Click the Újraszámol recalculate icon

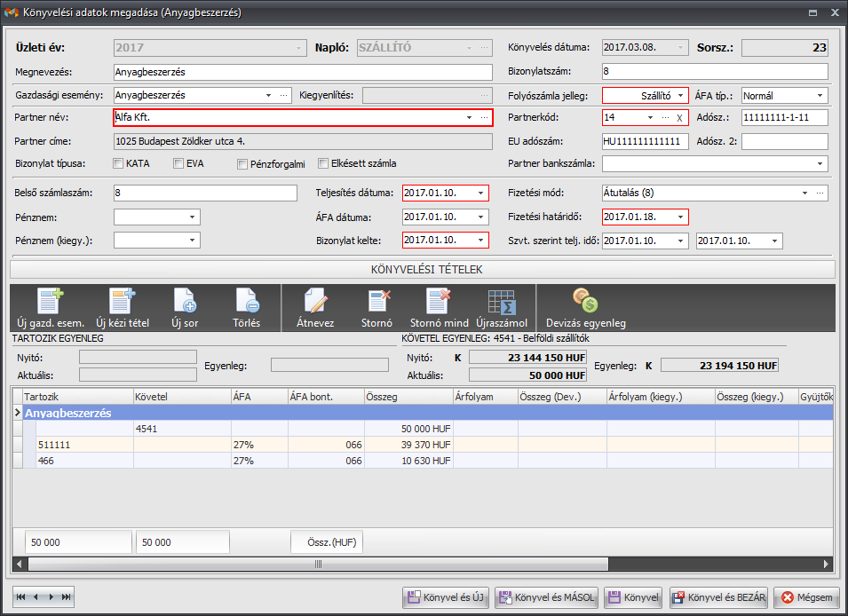[x=502, y=301]
